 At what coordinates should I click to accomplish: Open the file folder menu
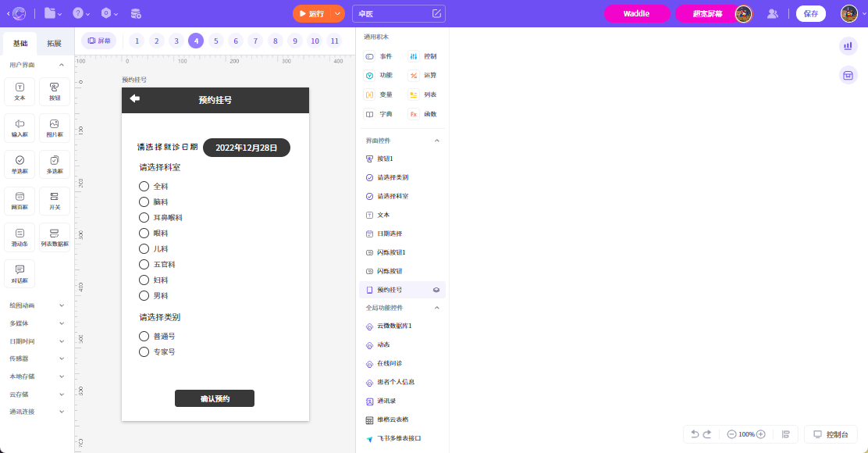tap(52, 13)
